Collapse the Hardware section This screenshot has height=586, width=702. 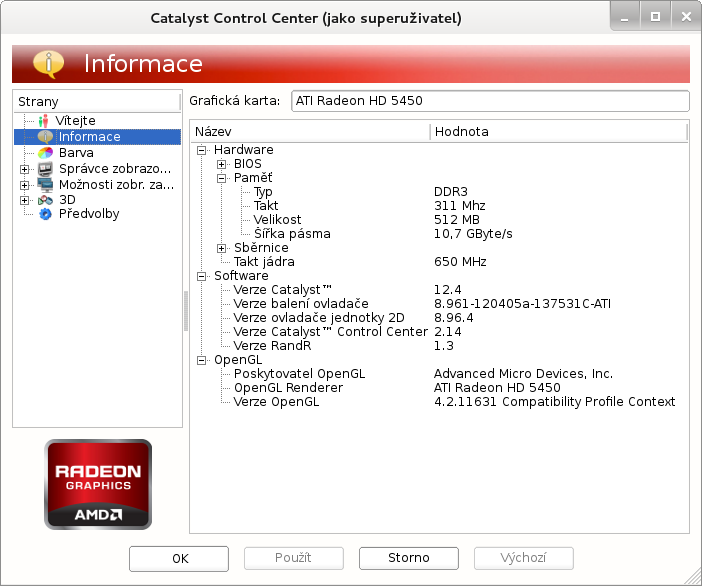pyautogui.click(x=201, y=150)
